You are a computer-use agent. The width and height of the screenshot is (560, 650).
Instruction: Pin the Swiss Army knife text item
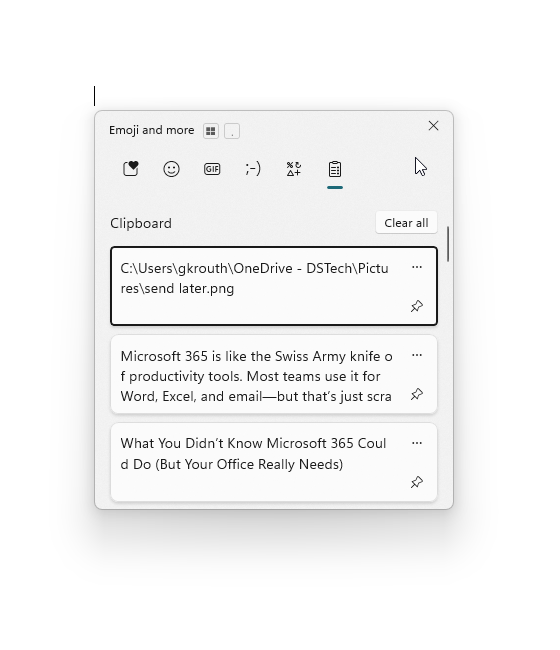417,394
